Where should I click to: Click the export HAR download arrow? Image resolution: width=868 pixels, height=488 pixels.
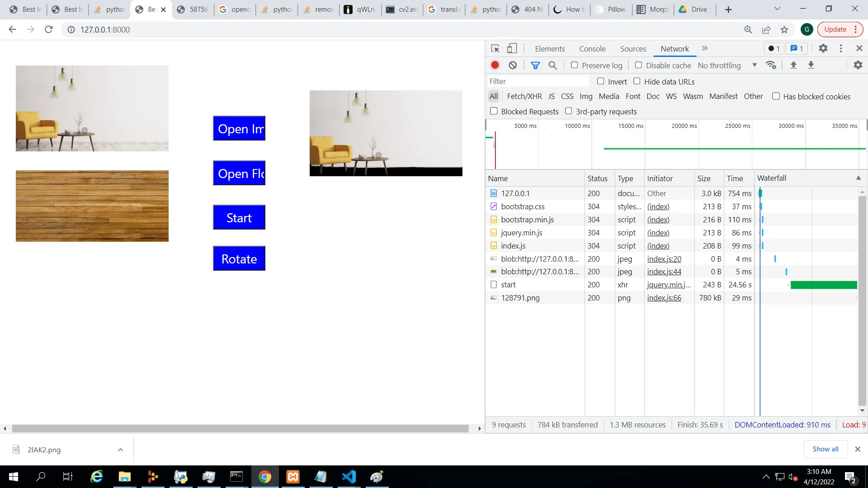point(811,65)
